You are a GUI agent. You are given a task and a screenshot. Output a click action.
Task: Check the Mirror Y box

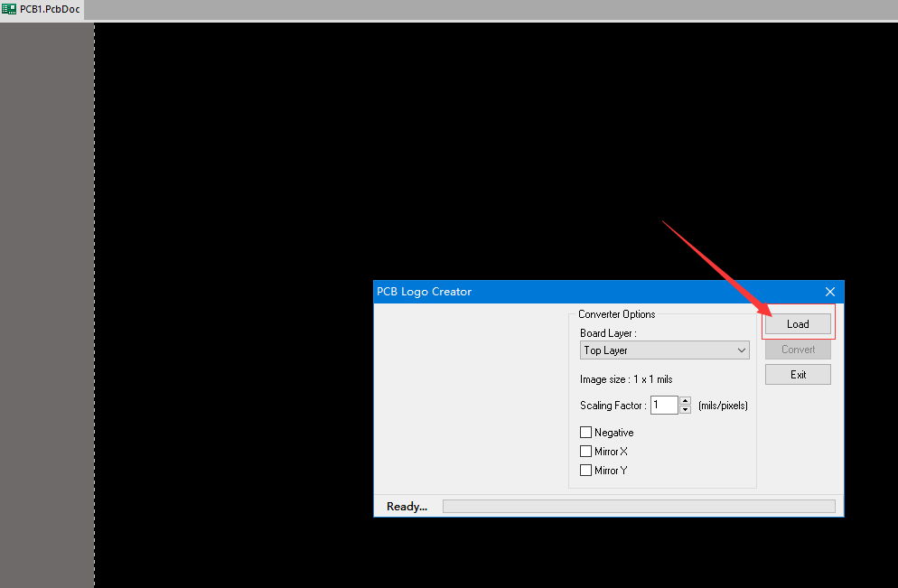[586, 471]
